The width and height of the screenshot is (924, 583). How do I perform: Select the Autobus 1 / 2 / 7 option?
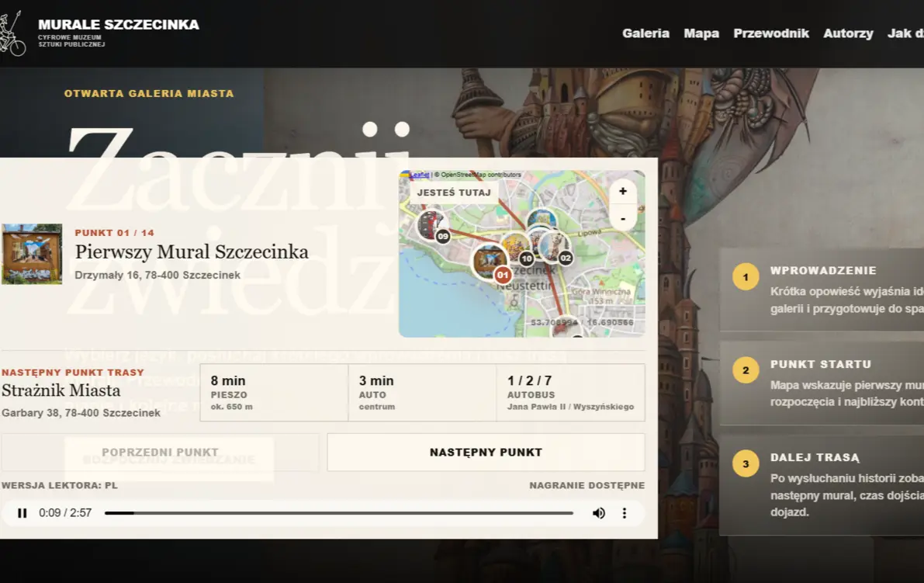pyautogui.click(x=570, y=393)
